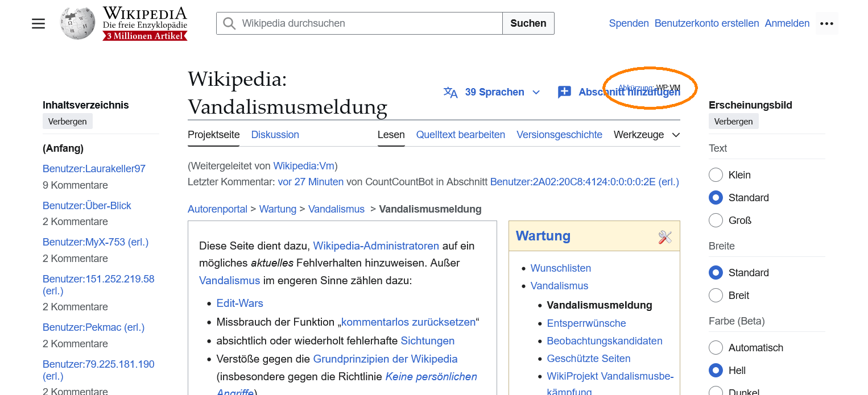Open Benutzer:151.252.219.58 (erl.) section
Screen dimensions: 868x395
click(x=98, y=285)
